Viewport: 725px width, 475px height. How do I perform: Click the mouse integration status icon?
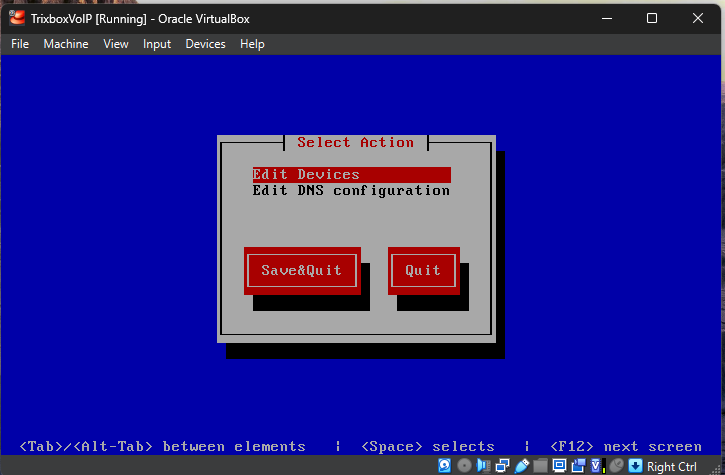617,465
